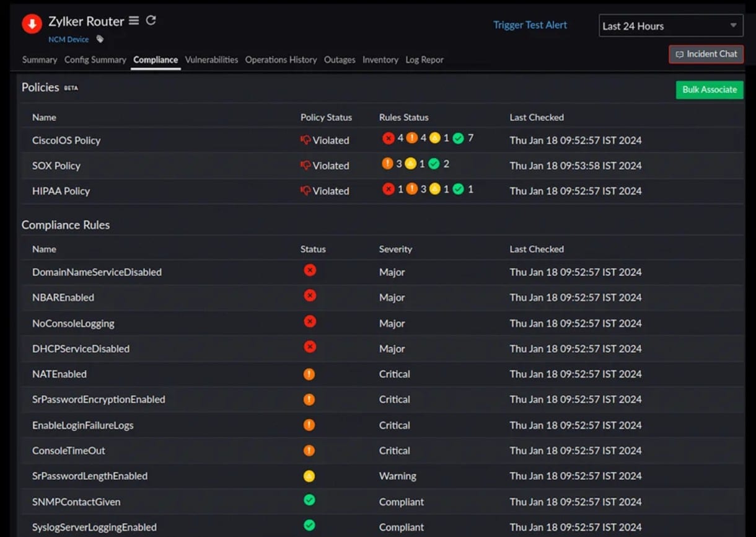Click the yellow warning icon for SrPasswordLengthEnabled
This screenshot has width=756, height=537.
tap(309, 476)
